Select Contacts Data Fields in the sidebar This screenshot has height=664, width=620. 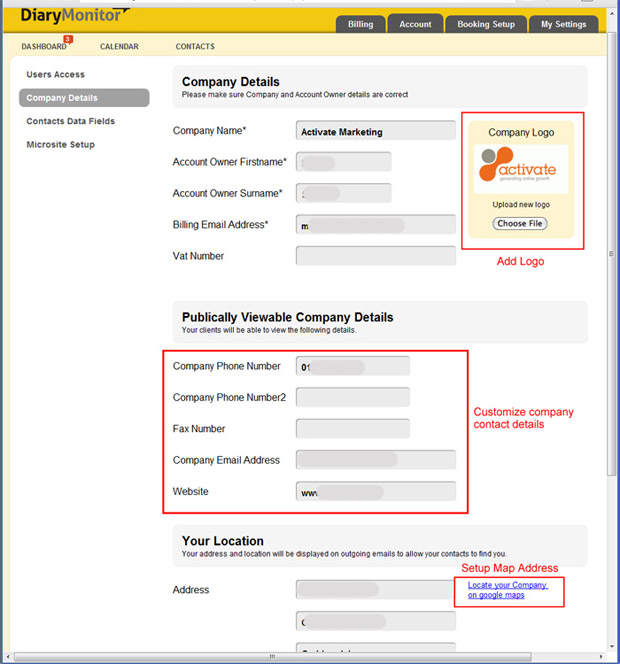(x=71, y=121)
